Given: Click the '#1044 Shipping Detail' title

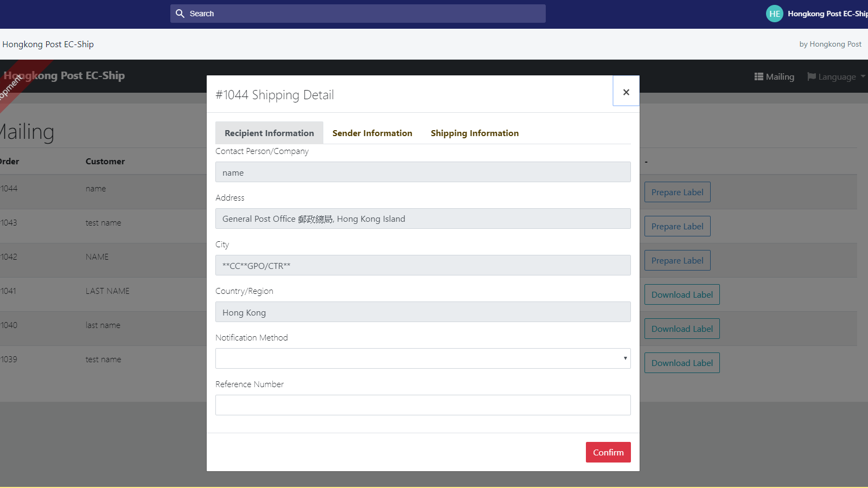Looking at the screenshot, I should (x=275, y=95).
